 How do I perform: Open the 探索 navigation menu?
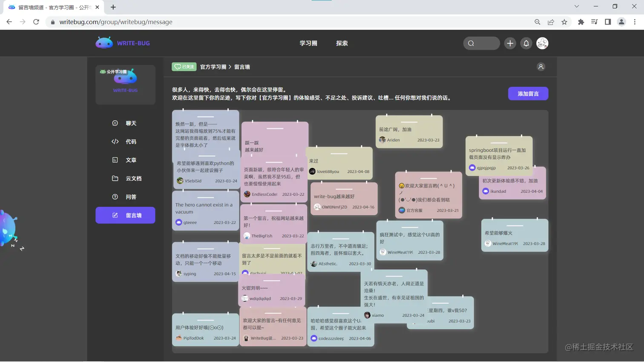[x=341, y=43]
